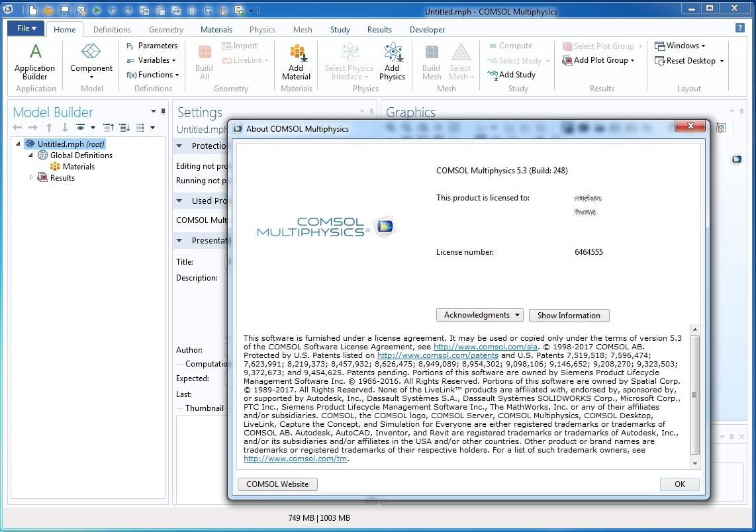Expand the Results tree node

click(31, 178)
